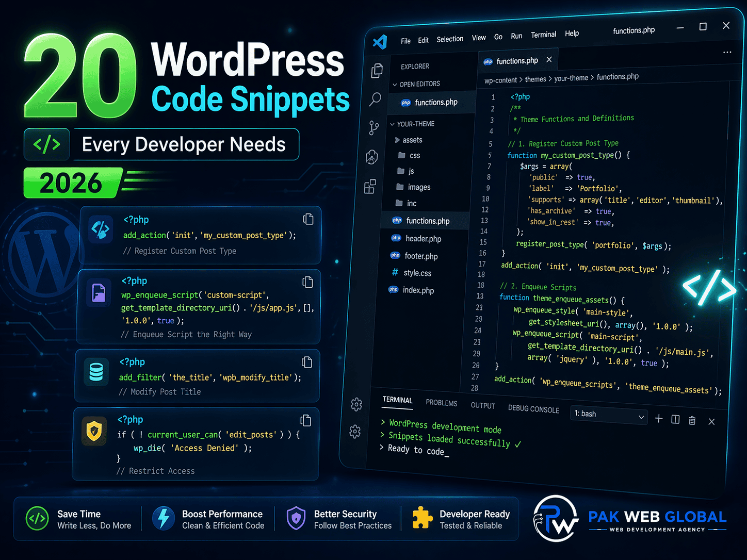This screenshot has height=560, width=747.
Task: Open the View menu
Action: [x=479, y=38]
